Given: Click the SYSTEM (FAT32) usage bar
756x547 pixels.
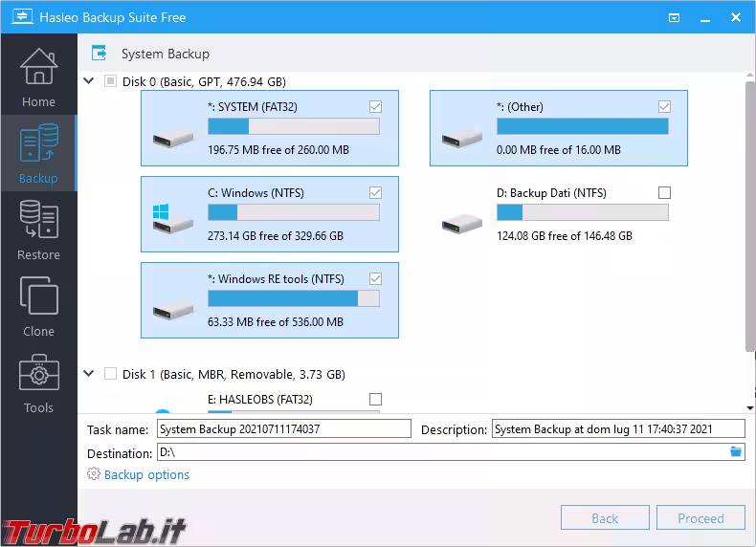Looking at the screenshot, I should tap(294, 126).
